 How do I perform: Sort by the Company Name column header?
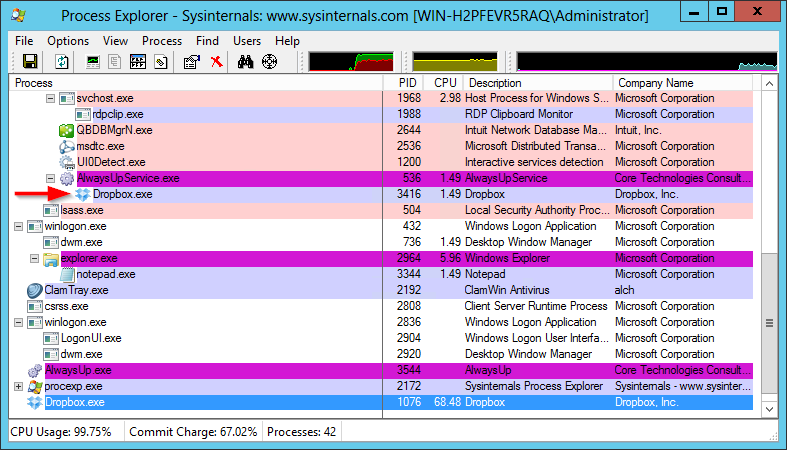(683, 83)
